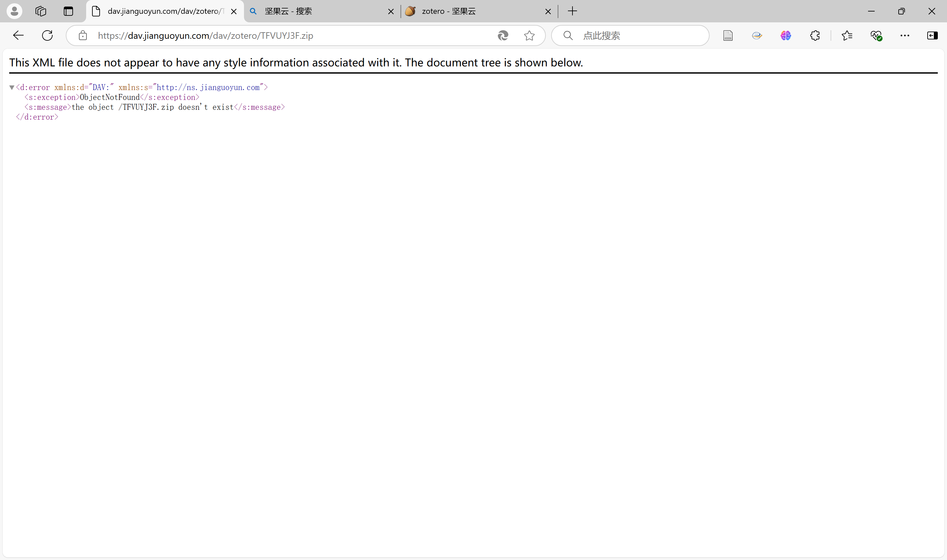This screenshot has width=947, height=560.
Task: Click the address bar URL
Action: point(264,35)
